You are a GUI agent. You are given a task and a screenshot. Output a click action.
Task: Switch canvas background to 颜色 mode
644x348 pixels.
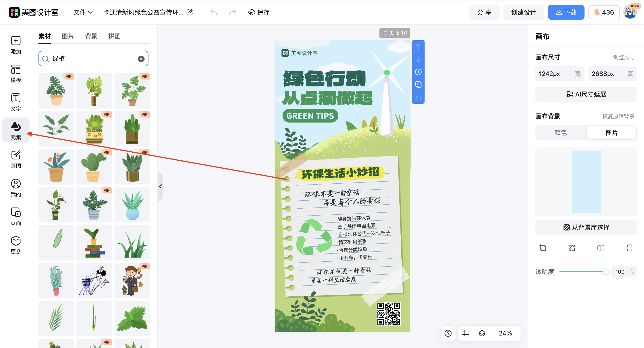tap(561, 132)
